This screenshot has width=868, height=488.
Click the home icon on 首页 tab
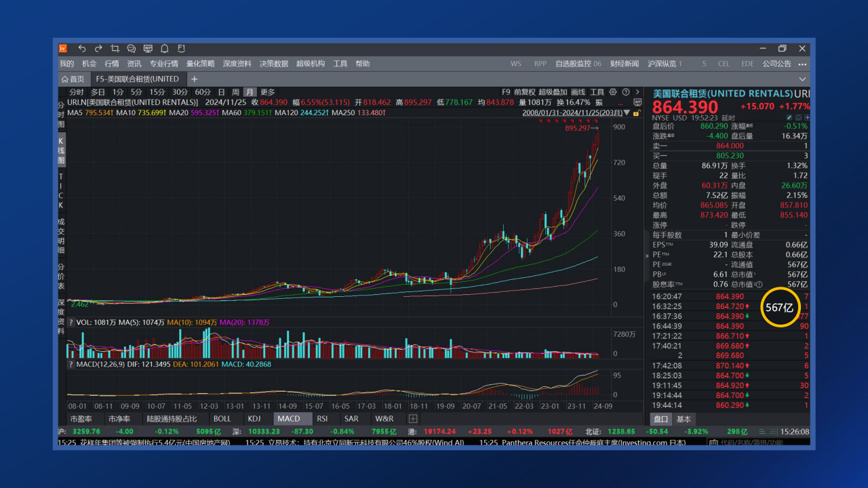[64, 79]
